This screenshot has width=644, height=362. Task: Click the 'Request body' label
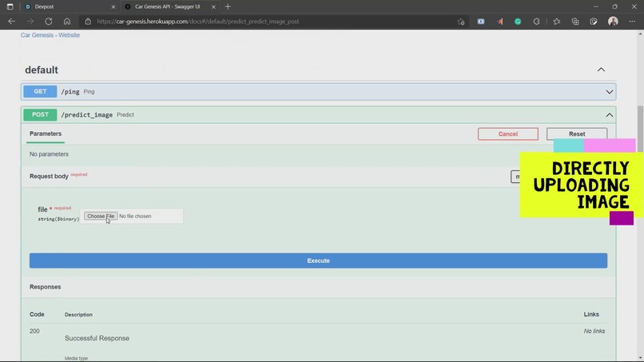pos(49,177)
